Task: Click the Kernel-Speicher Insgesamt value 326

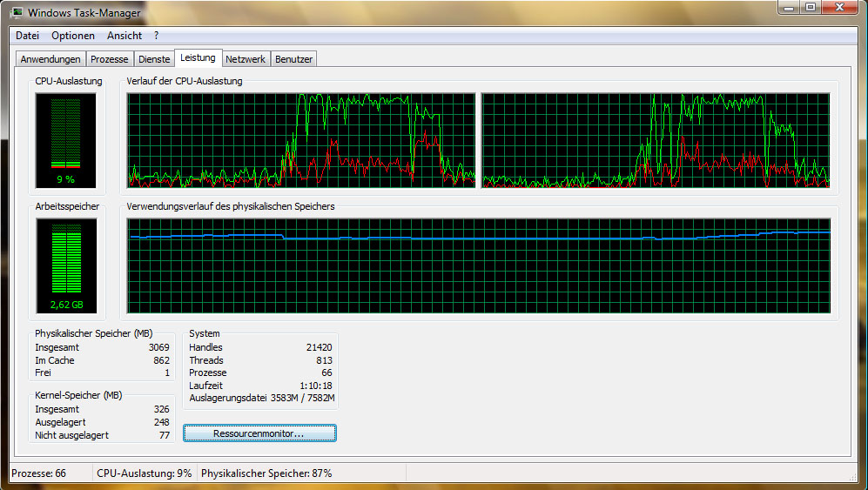Action: click(x=162, y=409)
